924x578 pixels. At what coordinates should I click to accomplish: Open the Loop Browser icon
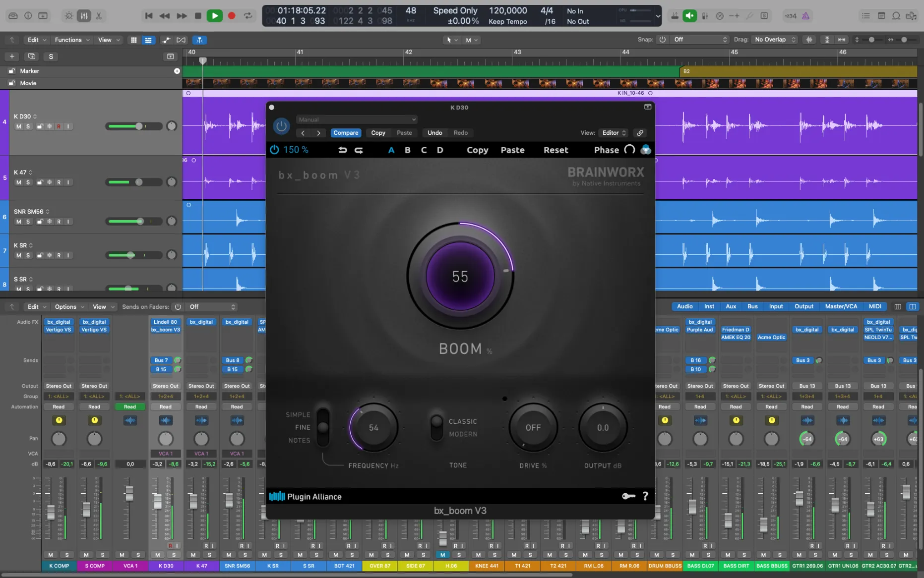tap(896, 16)
